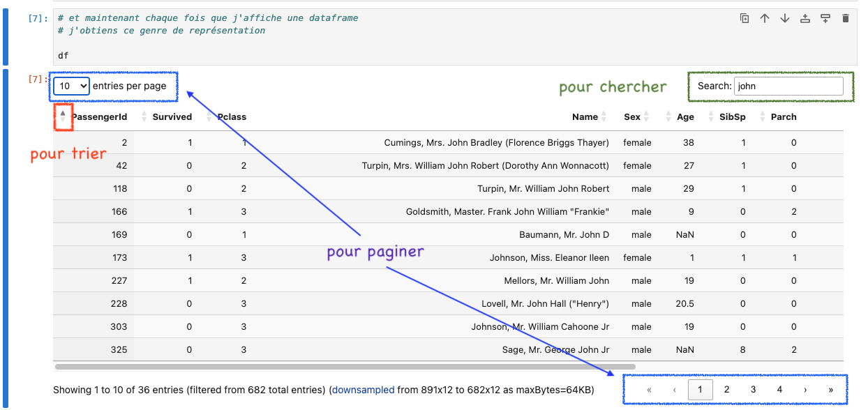
Task: Move cell down with the down arrow
Action: [785, 19]
